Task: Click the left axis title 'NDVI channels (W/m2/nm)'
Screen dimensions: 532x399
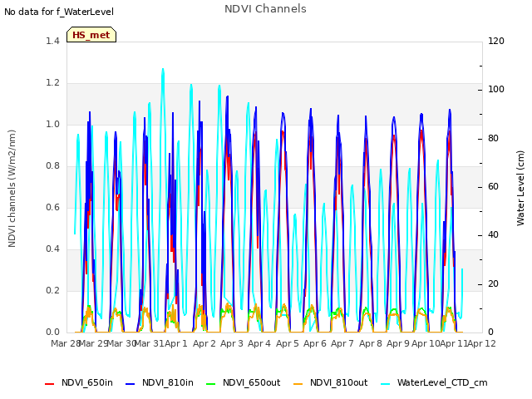Action: tap(12, 189)
